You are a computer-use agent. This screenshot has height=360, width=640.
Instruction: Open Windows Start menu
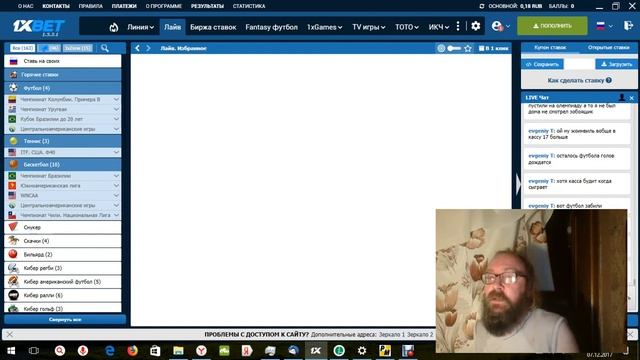coord(11,350)
